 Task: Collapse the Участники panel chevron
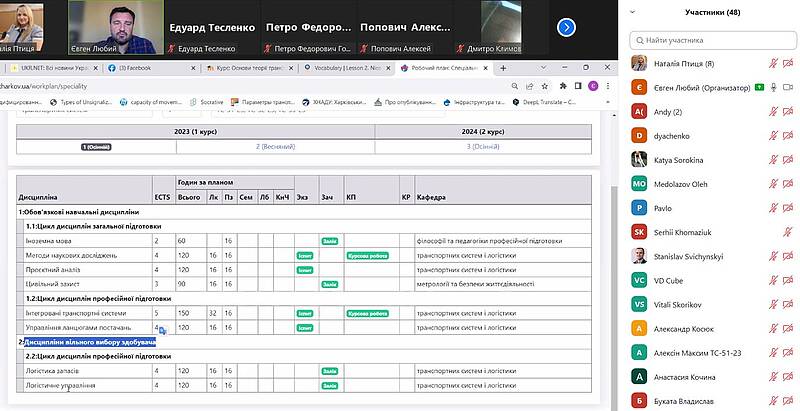click(633, 12)
